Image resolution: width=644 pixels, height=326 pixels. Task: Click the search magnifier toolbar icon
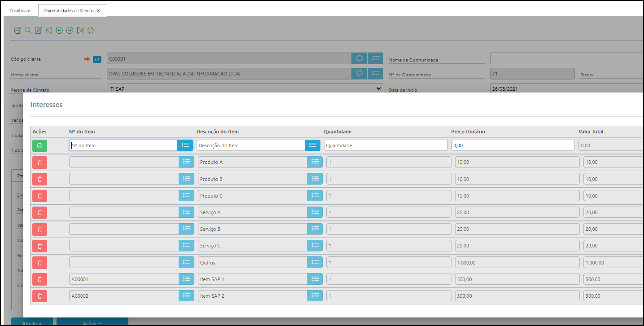[x=28, y=31]
